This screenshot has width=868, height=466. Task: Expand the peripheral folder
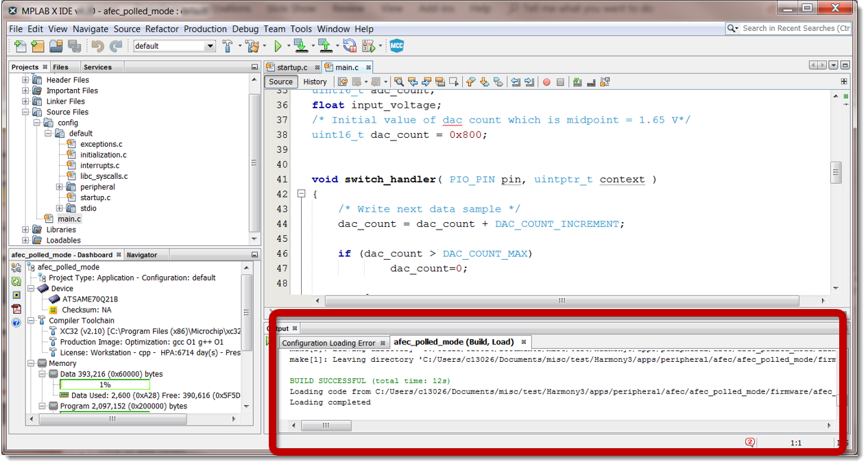tap(60, 187)
